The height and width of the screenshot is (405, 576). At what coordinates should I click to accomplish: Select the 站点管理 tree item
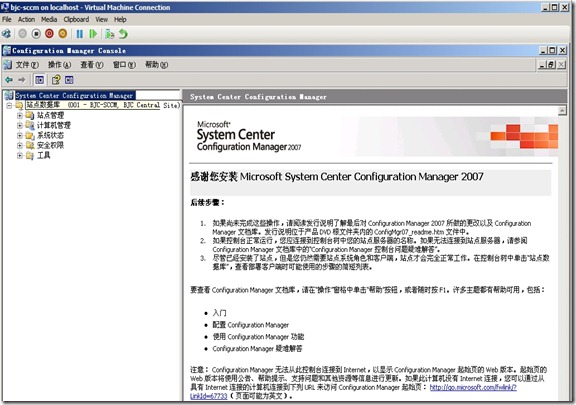click(50, 115)
